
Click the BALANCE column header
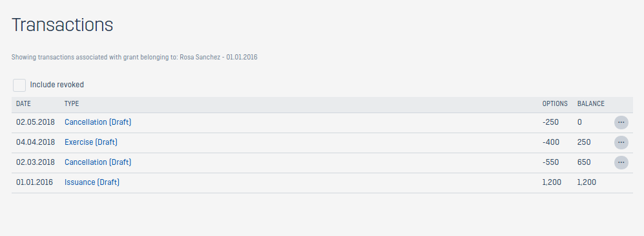pyautogui.click(x=590, y=103)
